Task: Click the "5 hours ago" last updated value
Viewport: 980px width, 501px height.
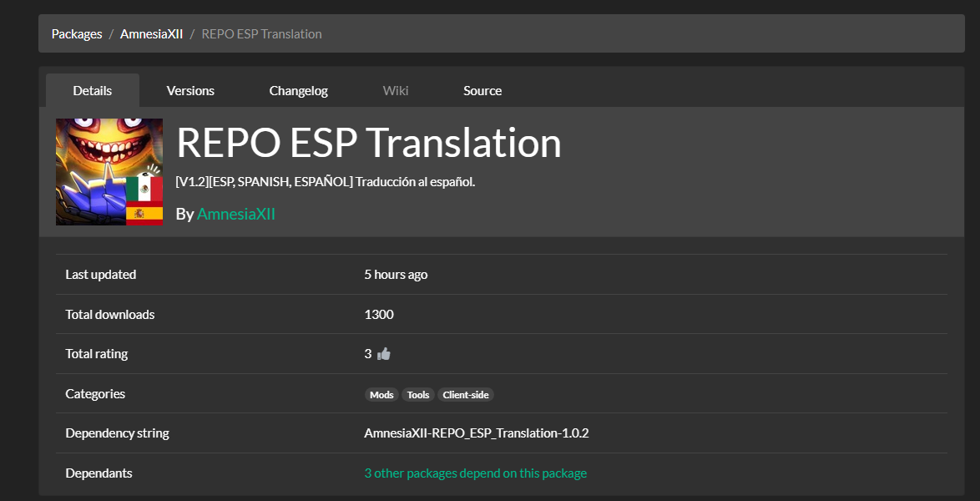Action: [x=396, y=275]
